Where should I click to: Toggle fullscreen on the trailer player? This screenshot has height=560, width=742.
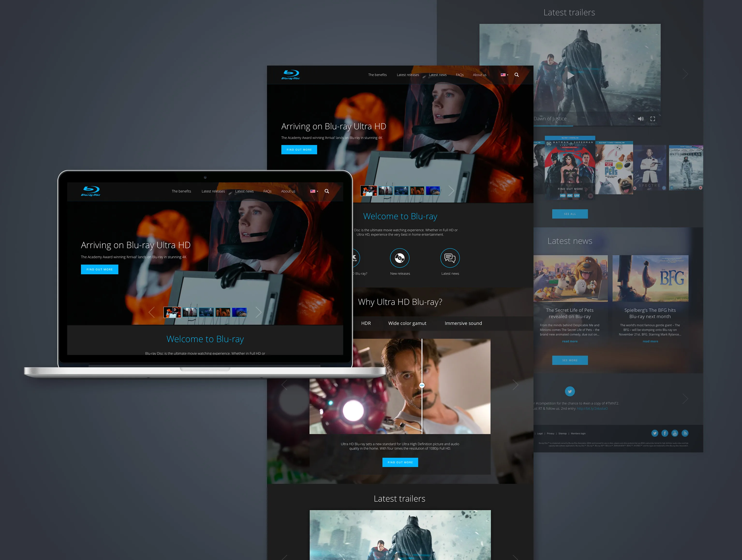[x=653, y=119]
